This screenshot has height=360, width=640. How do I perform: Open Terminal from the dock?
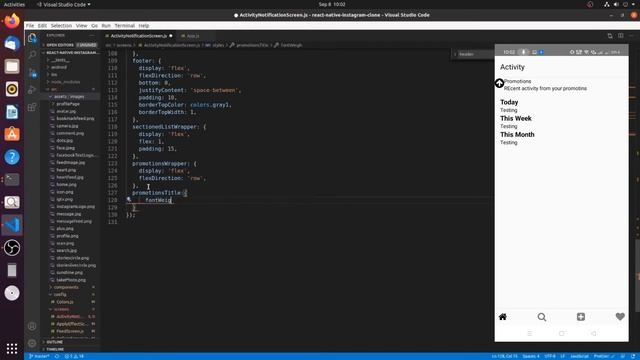12,180
